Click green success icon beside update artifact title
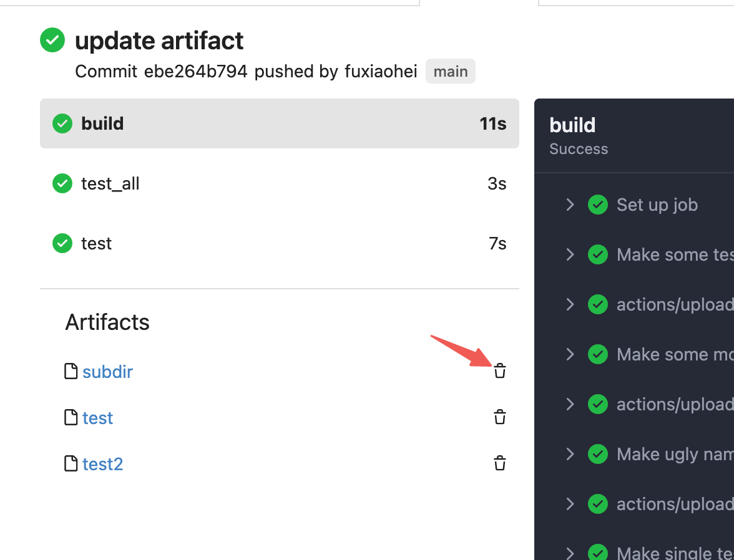 point(52,41)
